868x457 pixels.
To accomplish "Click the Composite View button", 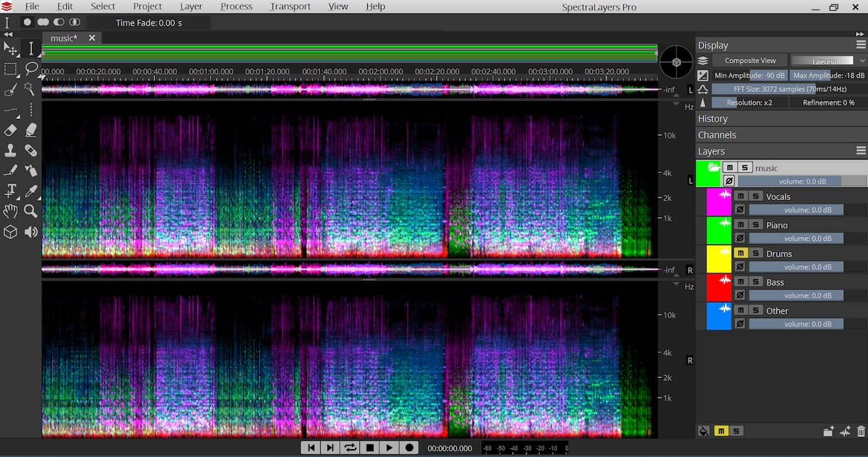I will click(x=750, y=61).
